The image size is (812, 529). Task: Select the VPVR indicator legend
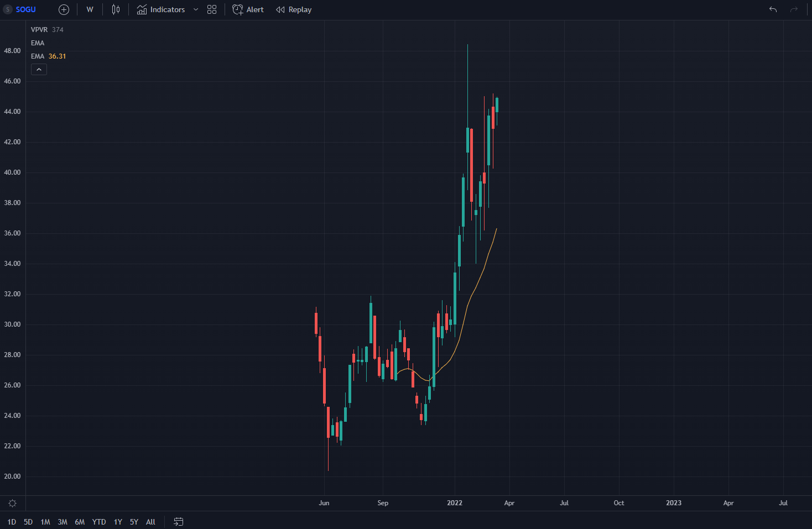[47, 30]
